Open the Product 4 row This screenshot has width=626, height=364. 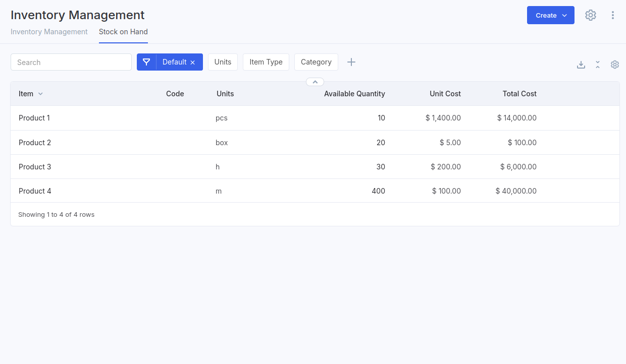tap(315, 191)
